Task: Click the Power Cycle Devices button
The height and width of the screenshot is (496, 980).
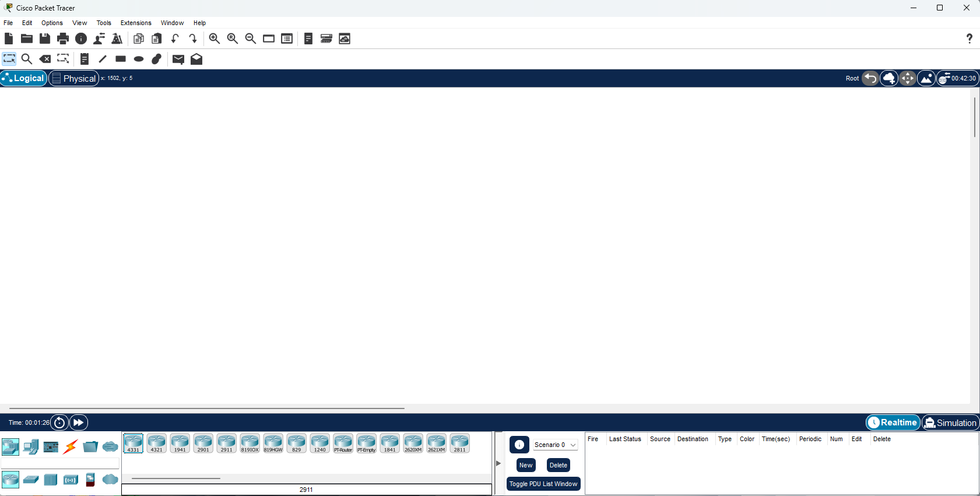Action: tap(59, 422)
